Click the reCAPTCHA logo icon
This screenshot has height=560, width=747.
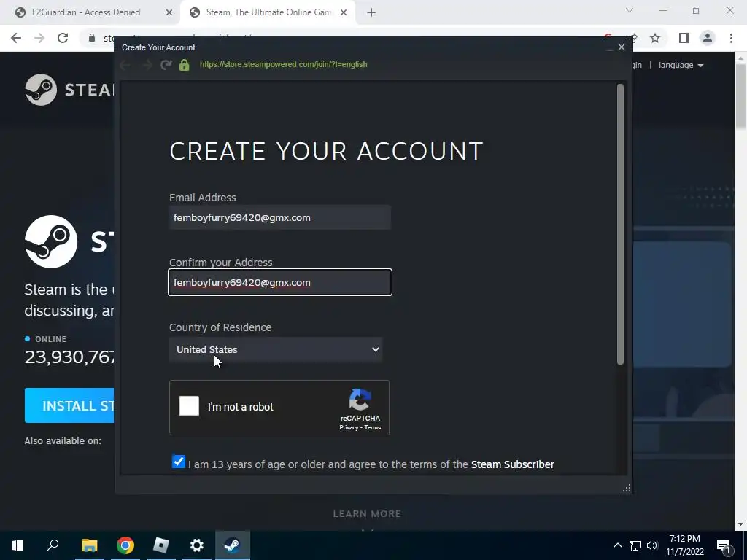pos(360,400)
